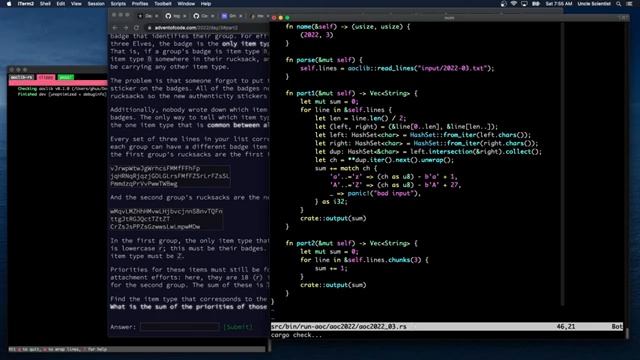The image size is (640, 360).
Task: Open the Toolbelt menu
Action: click(x=162, y=4)
